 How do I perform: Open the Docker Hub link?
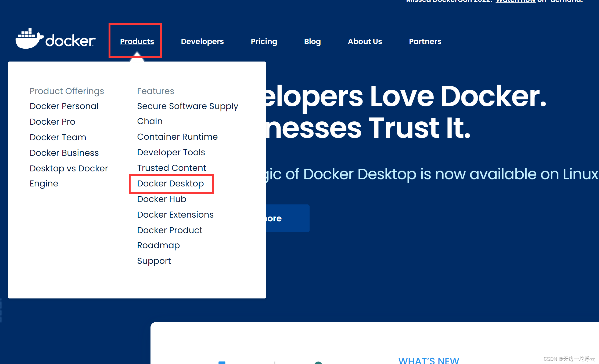[162, 199]
